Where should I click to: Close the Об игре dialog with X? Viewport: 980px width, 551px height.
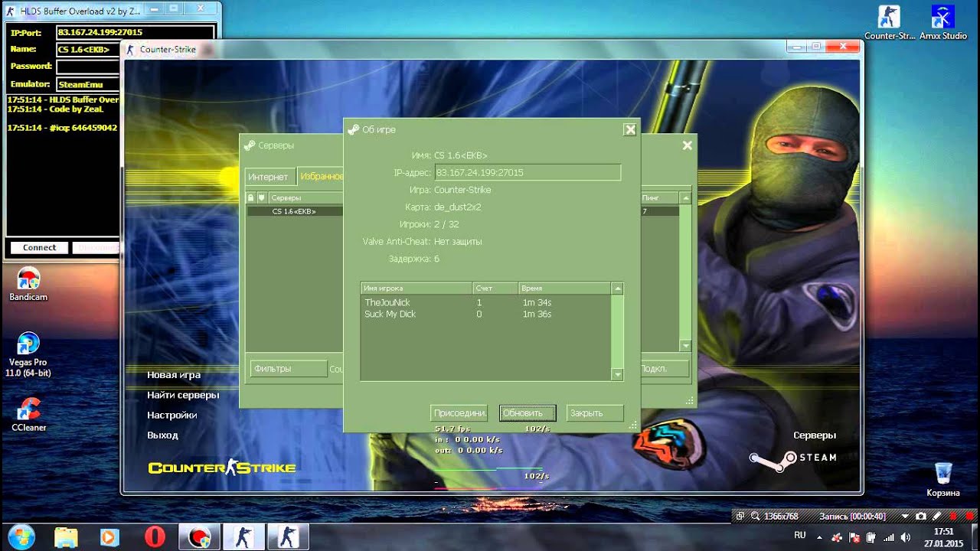629,129
